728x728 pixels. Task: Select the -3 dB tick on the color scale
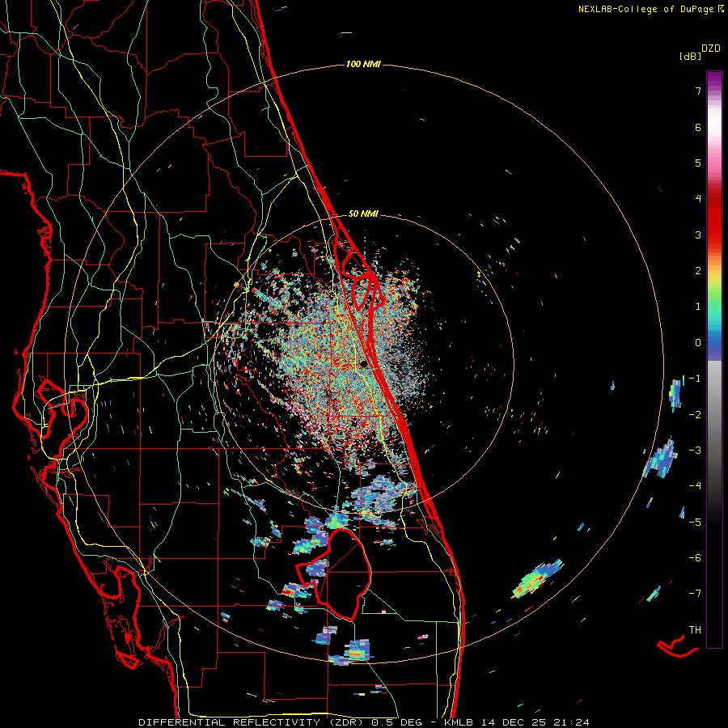695,450
